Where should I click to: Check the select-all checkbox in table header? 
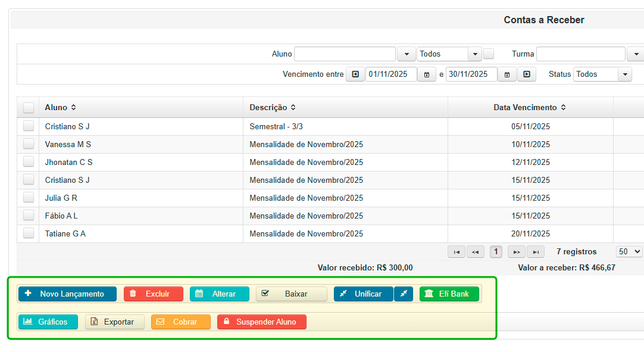coord(28,107)
